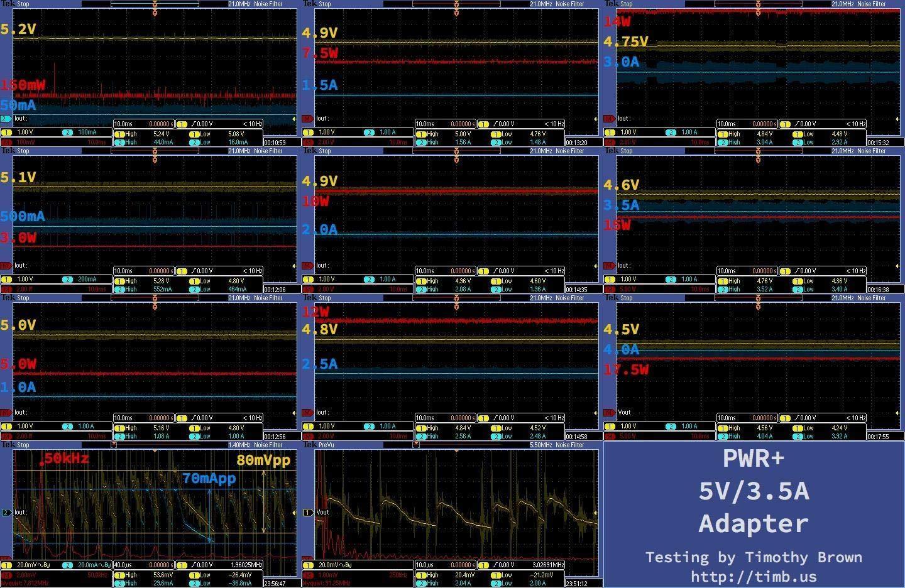The width and height of the screenshot is (905, 588).
Task: Click the blue '70mApp' ripple annotation
Action: [x=209, y=478]
